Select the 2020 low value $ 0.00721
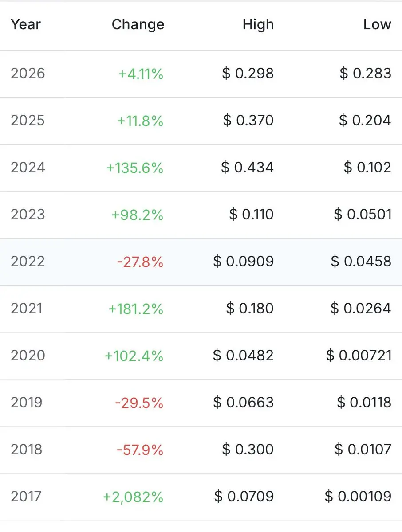 pyautogui.click(x=359, y=356)
